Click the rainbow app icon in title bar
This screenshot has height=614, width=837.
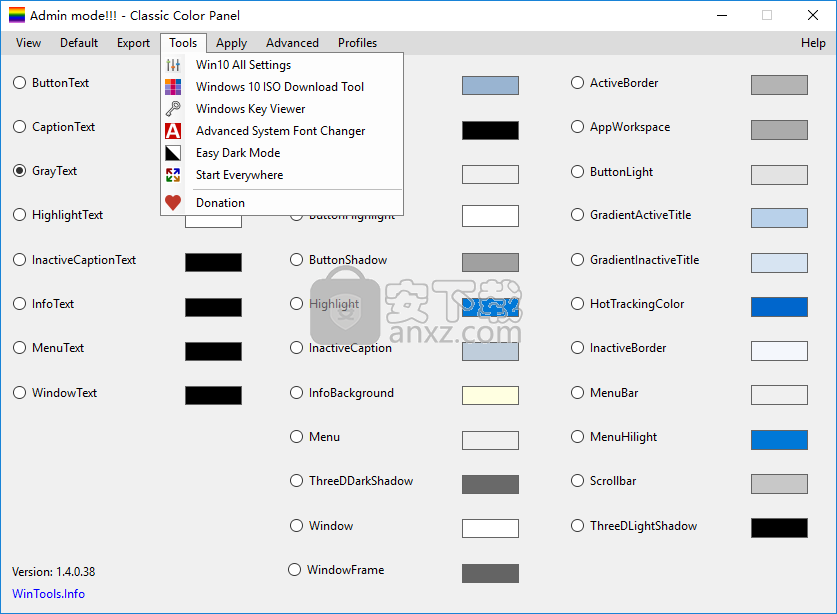pyautogui.click(x=17, y=15)
